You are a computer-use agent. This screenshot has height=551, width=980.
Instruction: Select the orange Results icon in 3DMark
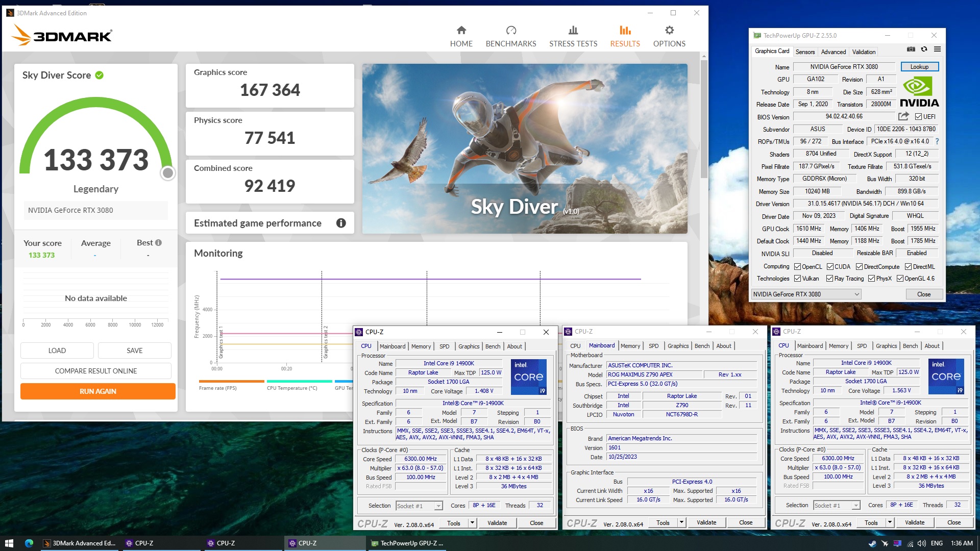click(625, 30)
